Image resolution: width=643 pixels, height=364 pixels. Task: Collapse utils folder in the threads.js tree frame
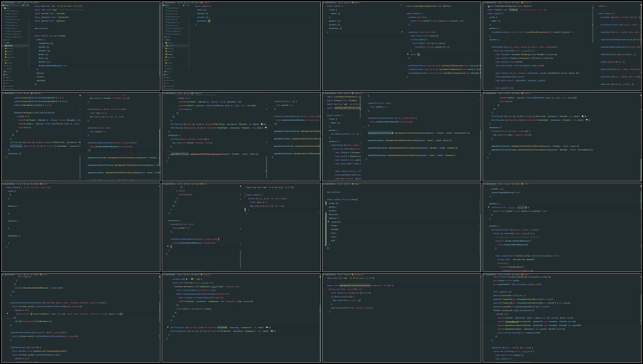(164, 60)
